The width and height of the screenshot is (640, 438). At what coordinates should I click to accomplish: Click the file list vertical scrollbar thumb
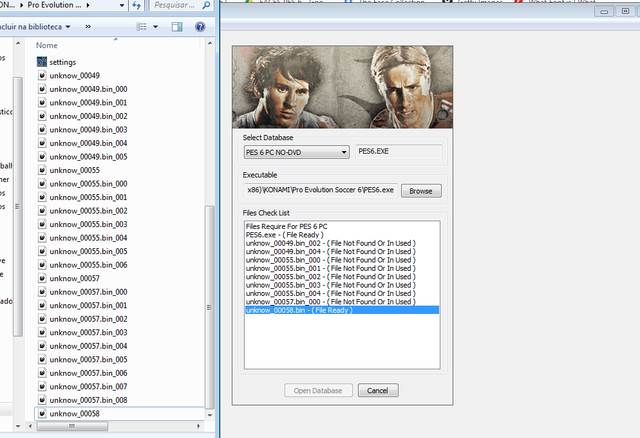click(209, 307)
